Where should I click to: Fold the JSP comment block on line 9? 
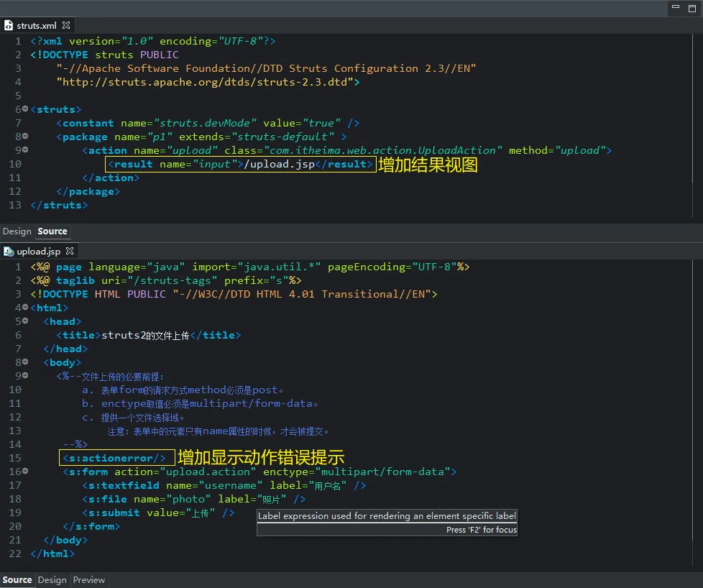click(x=25, y=376)
